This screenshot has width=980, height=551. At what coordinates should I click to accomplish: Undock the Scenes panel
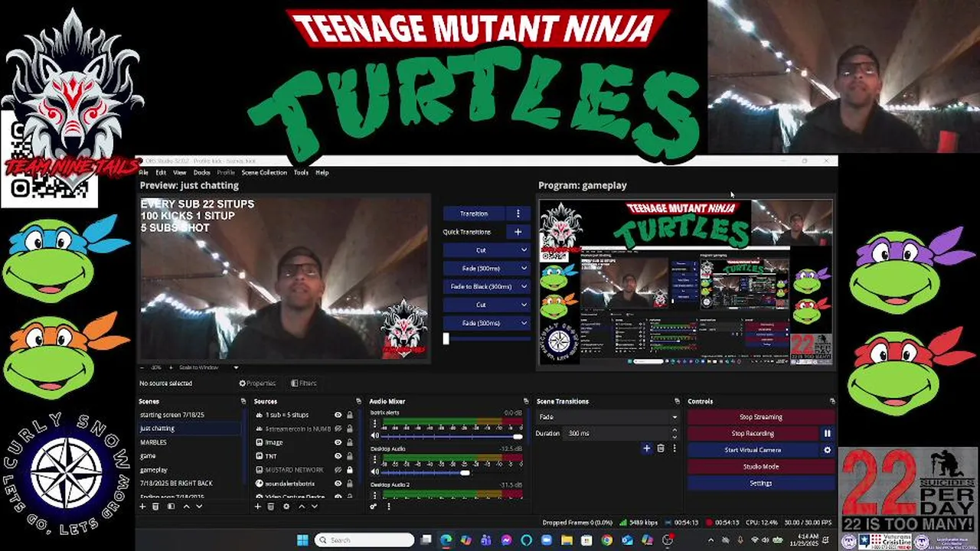click(243, 401)
